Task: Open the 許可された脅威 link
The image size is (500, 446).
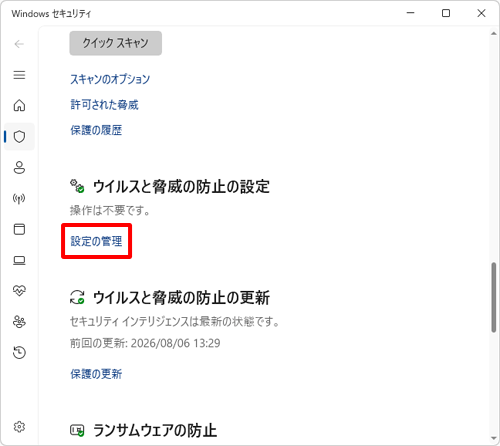Action: [104, 105]
